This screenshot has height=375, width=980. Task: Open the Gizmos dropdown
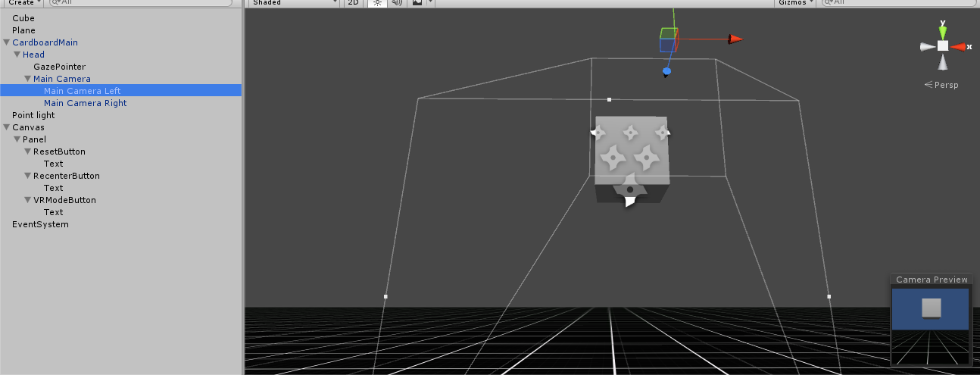coord(796,2)
